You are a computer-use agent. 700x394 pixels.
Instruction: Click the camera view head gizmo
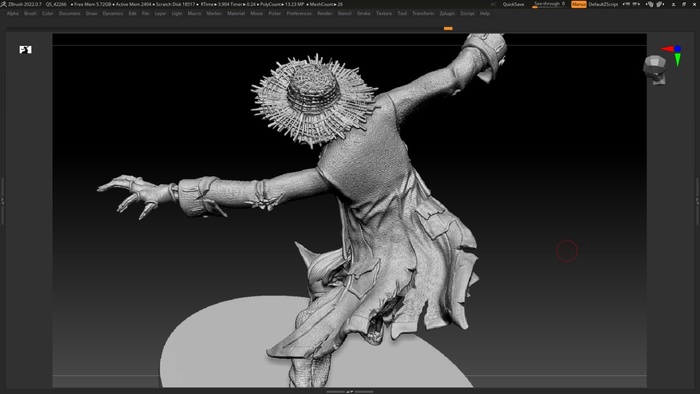(655, 70)
